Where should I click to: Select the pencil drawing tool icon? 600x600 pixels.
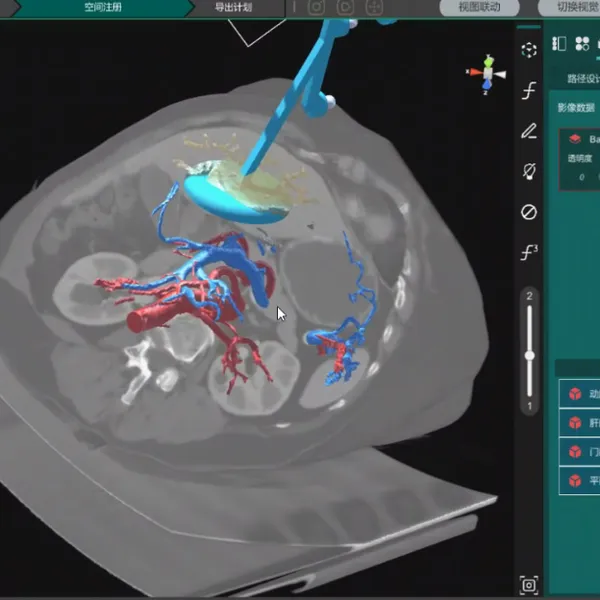click(529, 131)
